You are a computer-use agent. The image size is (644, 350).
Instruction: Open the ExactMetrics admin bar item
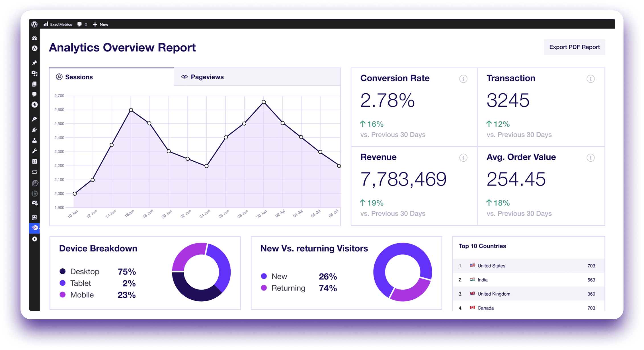pyautogui.click(x=58, y=24)
